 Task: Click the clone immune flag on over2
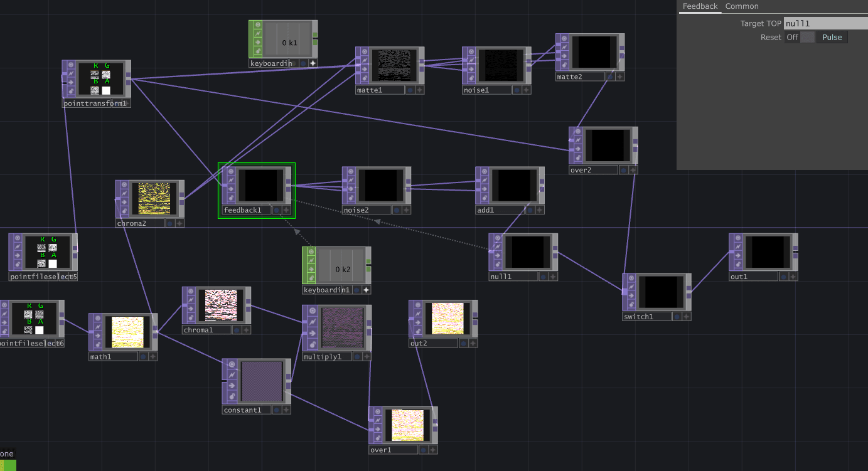[x=579, y=141]
